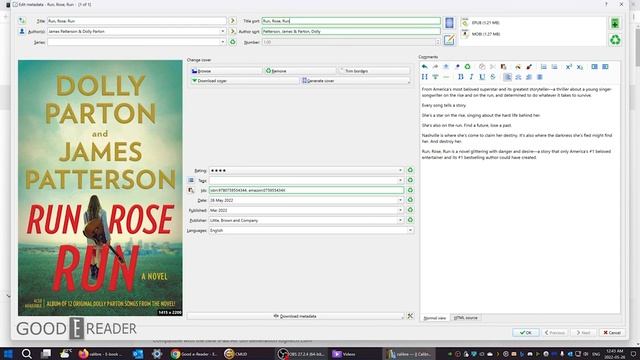Image resolution: width=640 pixels, height=360 pixels.
Task: Expand the Series dropdown
Action: pos(222,42)
